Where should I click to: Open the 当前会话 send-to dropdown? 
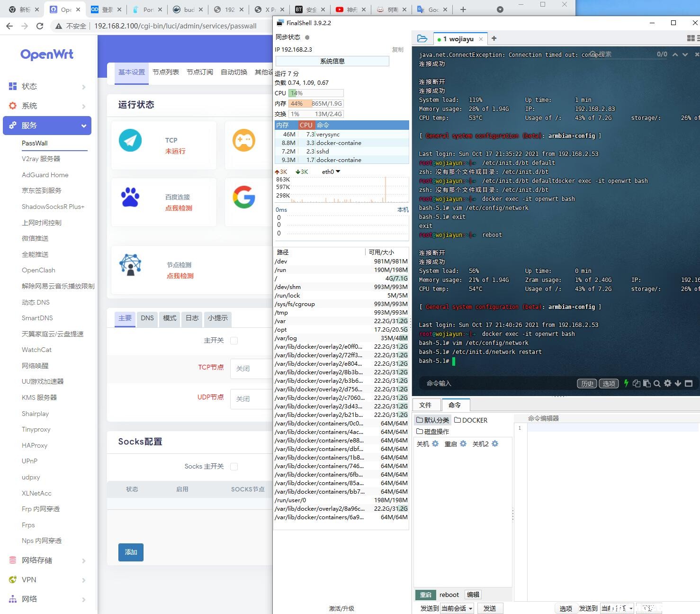[457, 608]
